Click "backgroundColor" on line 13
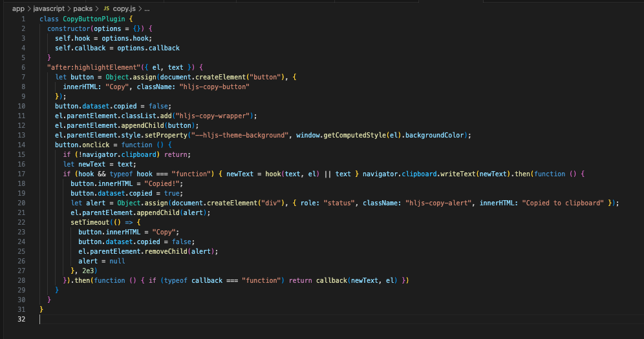644x339 pixels. [x=435, y=135]
